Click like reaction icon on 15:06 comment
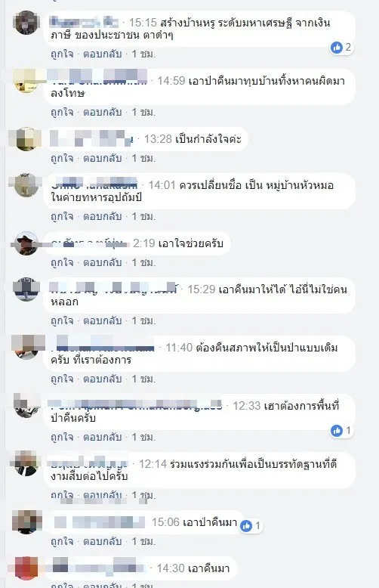 pyautogui.click(x=246, y=526)
